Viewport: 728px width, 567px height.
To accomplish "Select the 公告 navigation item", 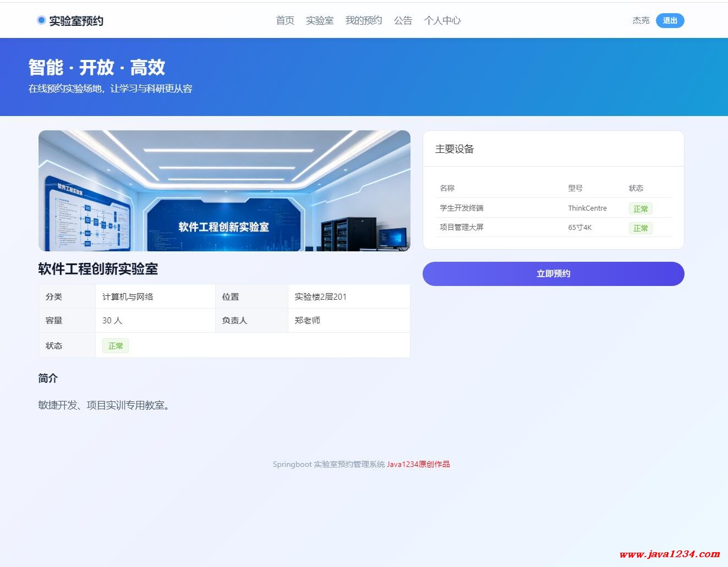I will pyautogui.click(x=403, y=20).
